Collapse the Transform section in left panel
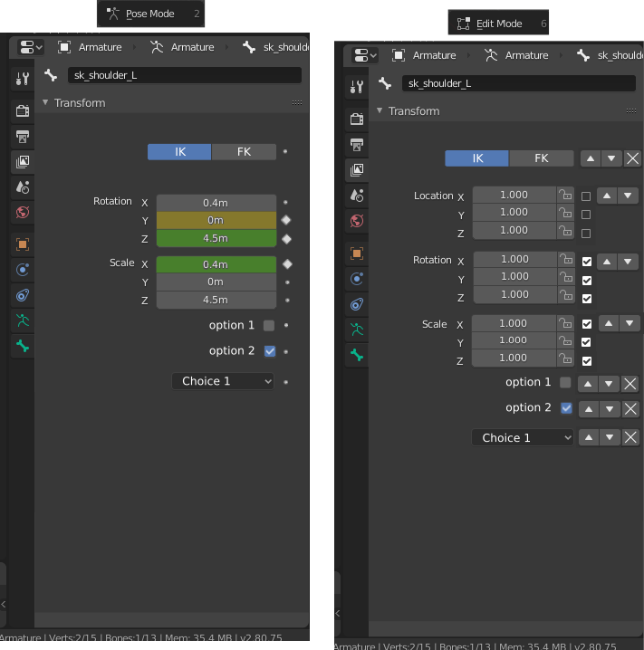The image size is (644, 650). tap(45, 102)
